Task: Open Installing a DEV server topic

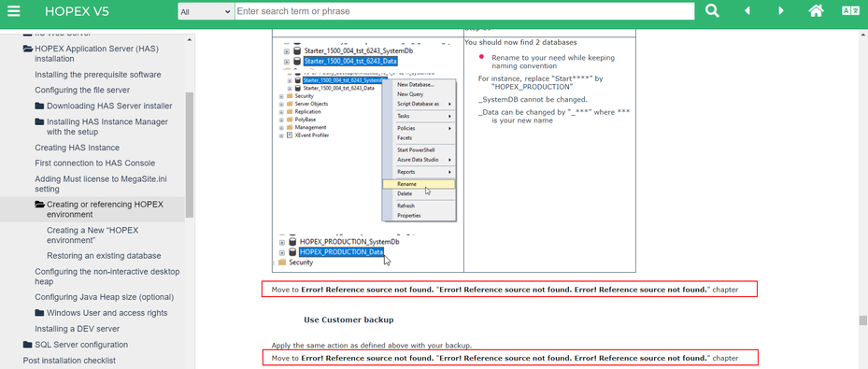Action: coord(77,329)
